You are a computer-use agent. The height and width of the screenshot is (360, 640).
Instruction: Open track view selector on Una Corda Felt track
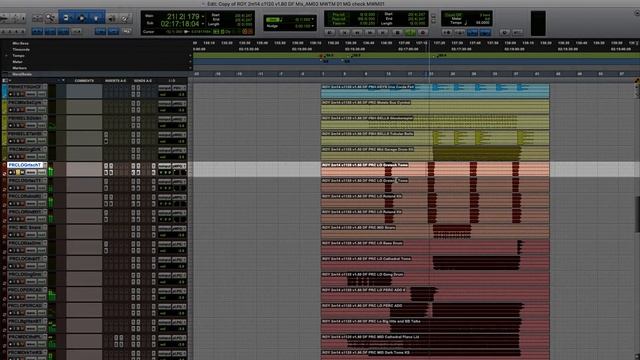[x=31, y=94]
